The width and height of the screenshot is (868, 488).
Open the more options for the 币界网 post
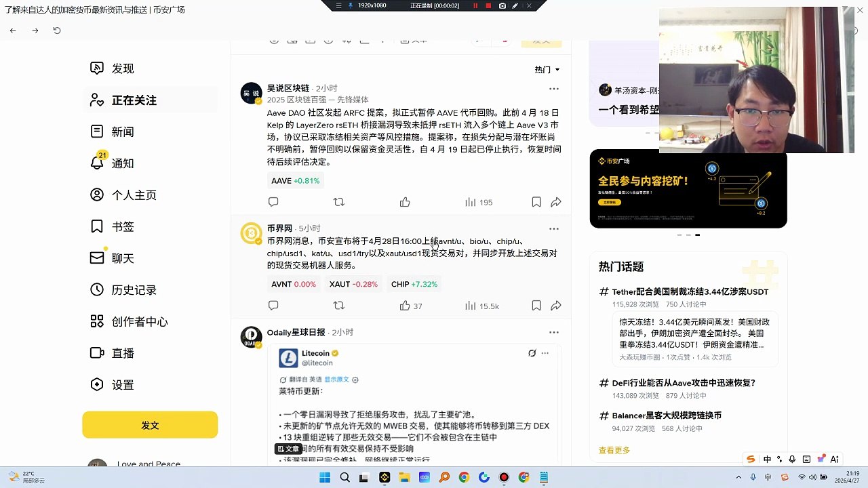(x=554, y=228)
